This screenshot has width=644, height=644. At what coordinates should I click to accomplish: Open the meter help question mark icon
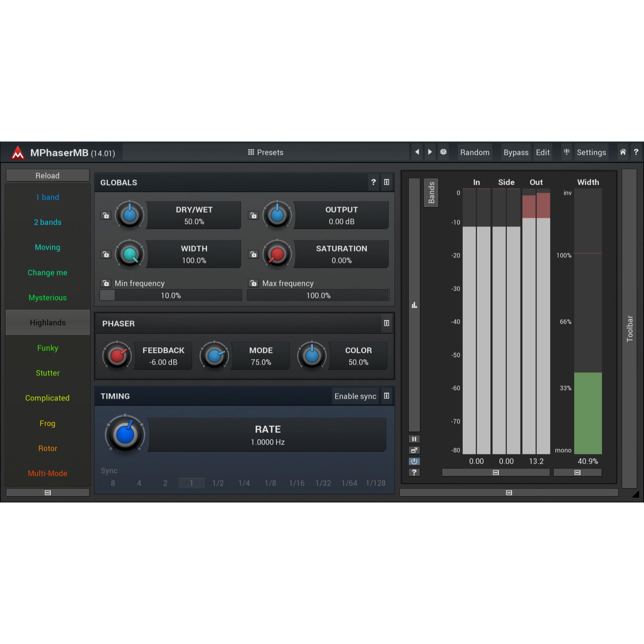(x=414, y=472)
